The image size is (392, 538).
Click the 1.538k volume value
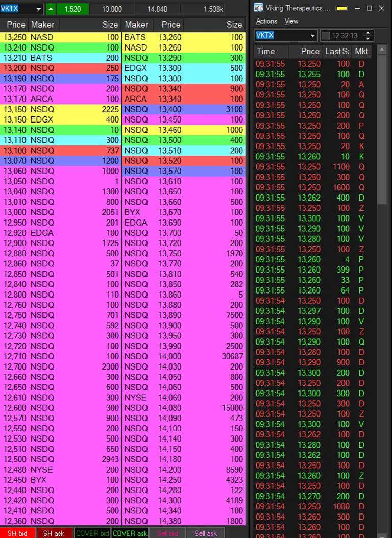(x=213, y=9)
